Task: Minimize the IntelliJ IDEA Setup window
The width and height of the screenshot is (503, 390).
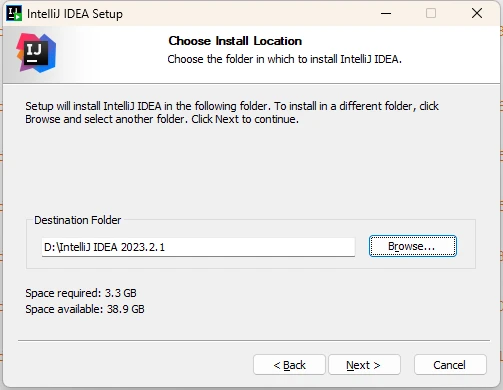Action: pos(386,13)
